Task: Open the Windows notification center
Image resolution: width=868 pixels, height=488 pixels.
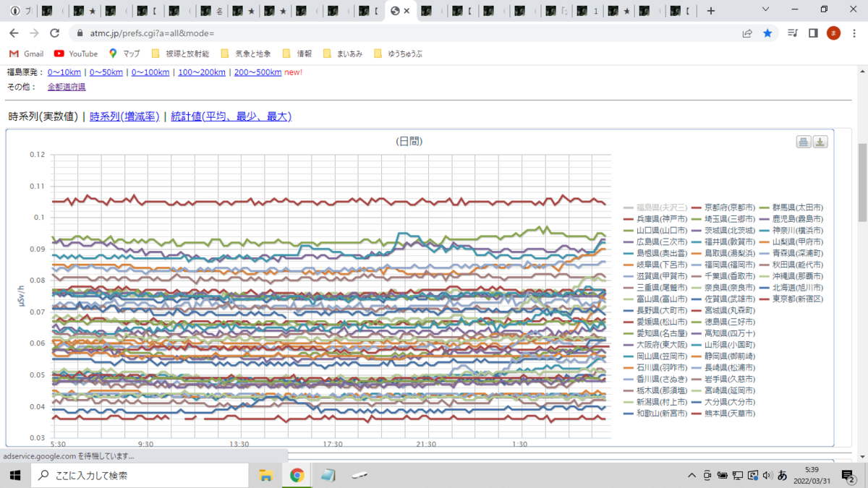Action: click(849, 475)
